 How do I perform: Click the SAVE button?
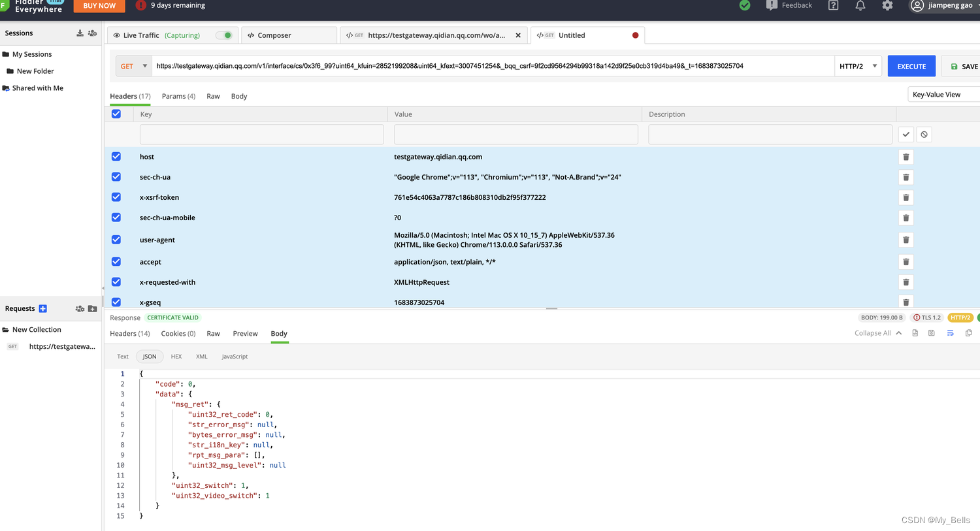click(962, 66)
